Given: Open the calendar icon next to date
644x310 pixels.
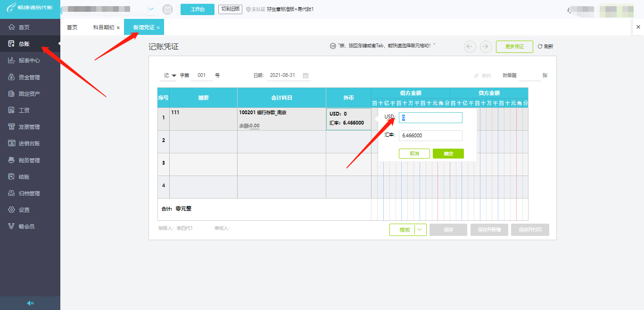Looking at the screenshot, I should [x=305, y=75].
